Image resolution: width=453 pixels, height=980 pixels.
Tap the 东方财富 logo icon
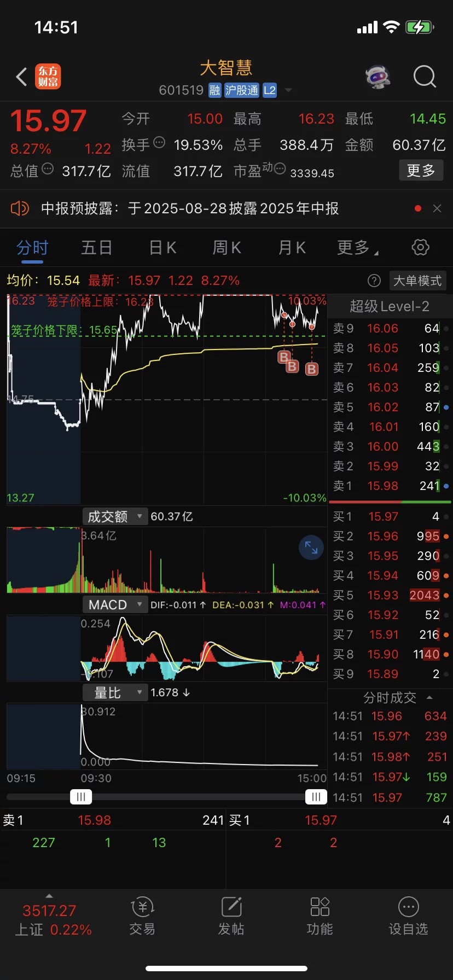[x=48, y=77]
